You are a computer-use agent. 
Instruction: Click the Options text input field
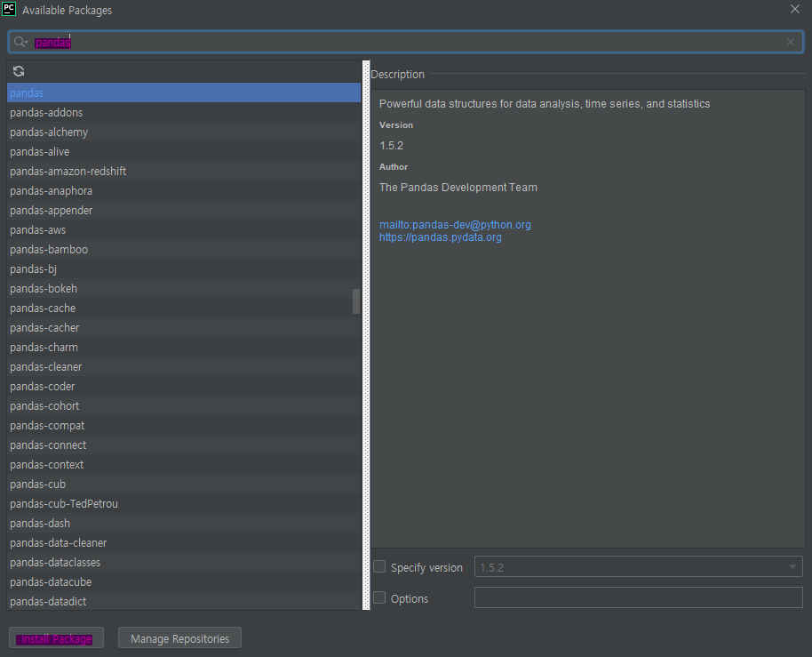638,597
